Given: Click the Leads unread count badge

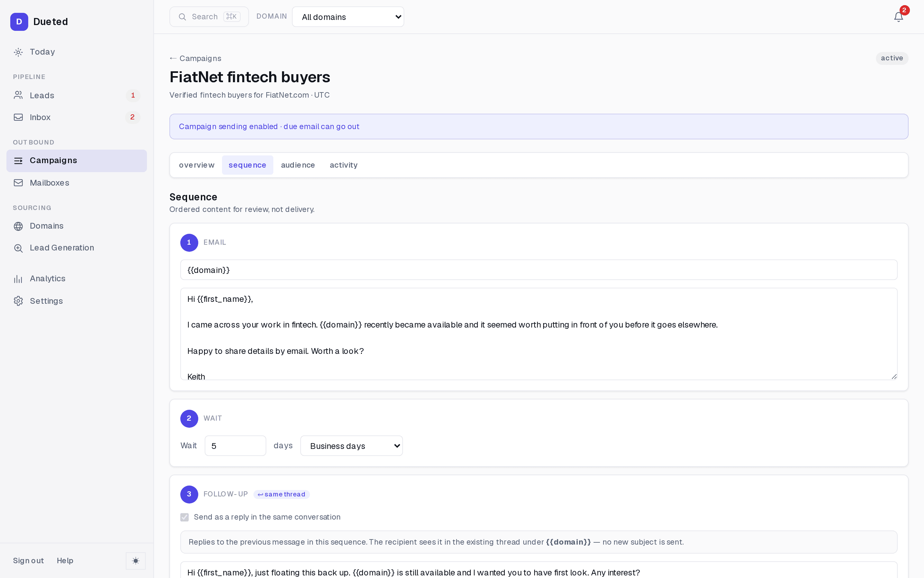Looking at the screenshot, I should [133, 95].
